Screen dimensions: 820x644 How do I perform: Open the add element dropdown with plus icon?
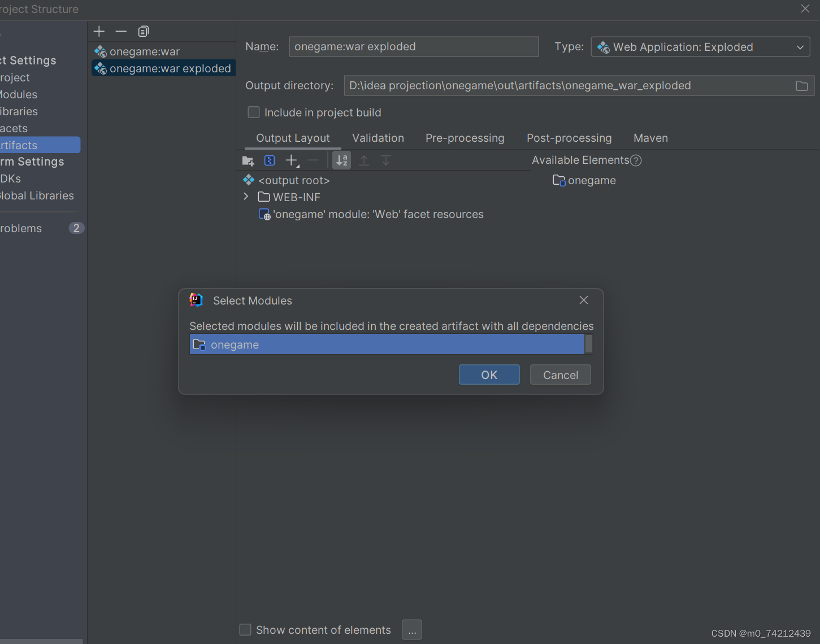pos(291,160)
